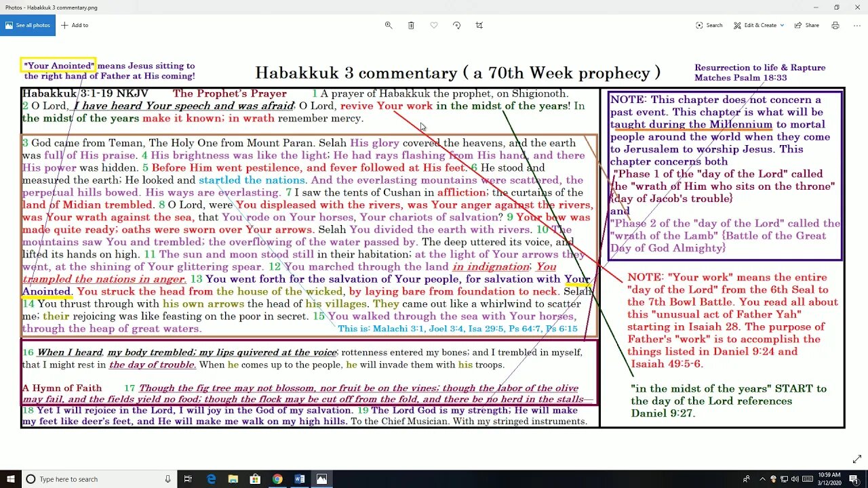
Task: Open network status tray icon
Action: (x=784, y=479)
